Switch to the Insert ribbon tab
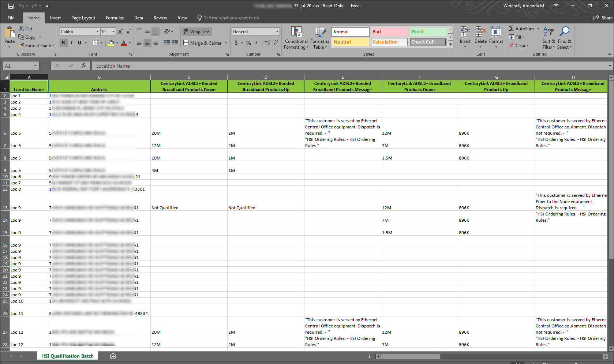614x364 pixels. click(55, 18)
